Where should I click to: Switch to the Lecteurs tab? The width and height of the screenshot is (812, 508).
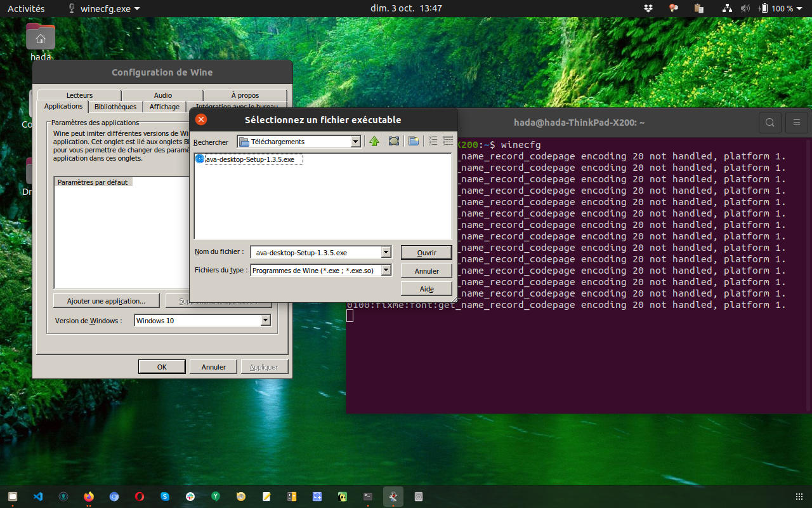point(79,95)
